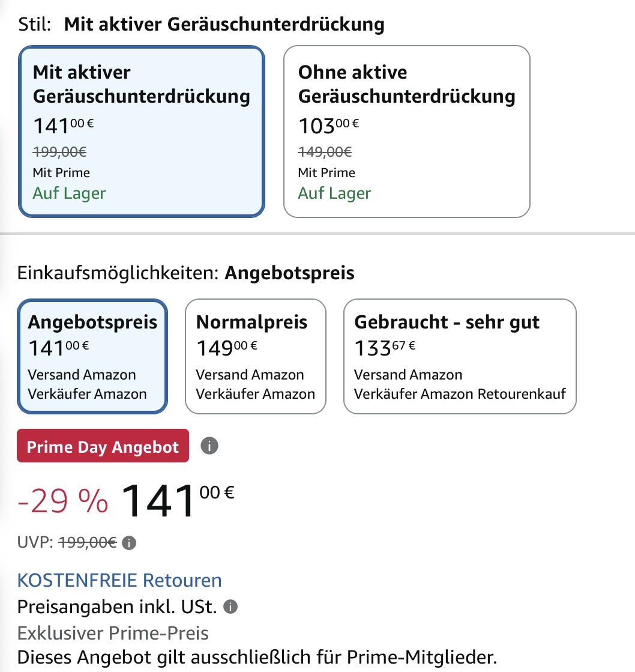This screenshot has height=672, width=635.
Task: Choose the Angebotspreis buying option
Action: click(92, 357)
